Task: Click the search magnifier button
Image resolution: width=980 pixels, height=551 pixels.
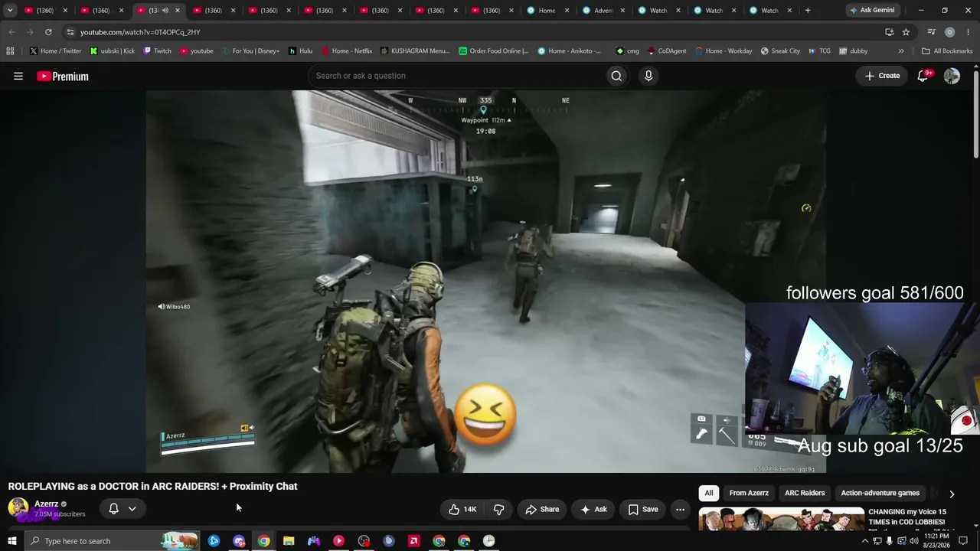Action: pos(616,76)
